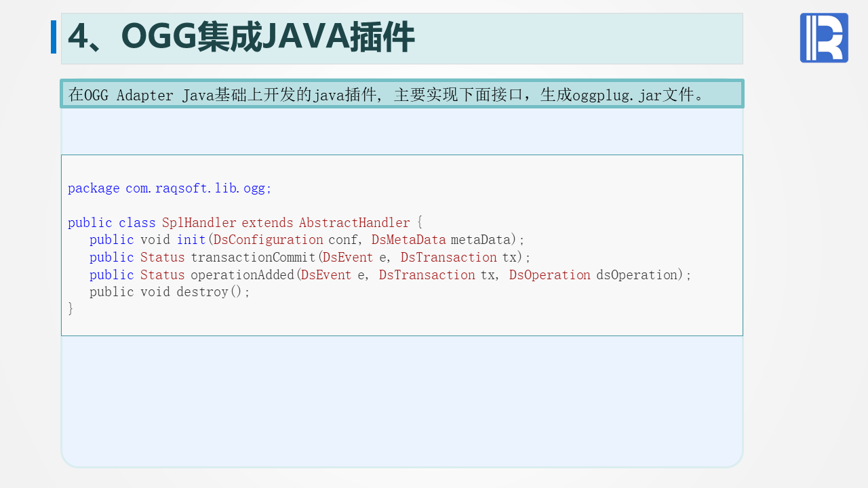Click "DsMetaData" in the init line

coord(409,239)
